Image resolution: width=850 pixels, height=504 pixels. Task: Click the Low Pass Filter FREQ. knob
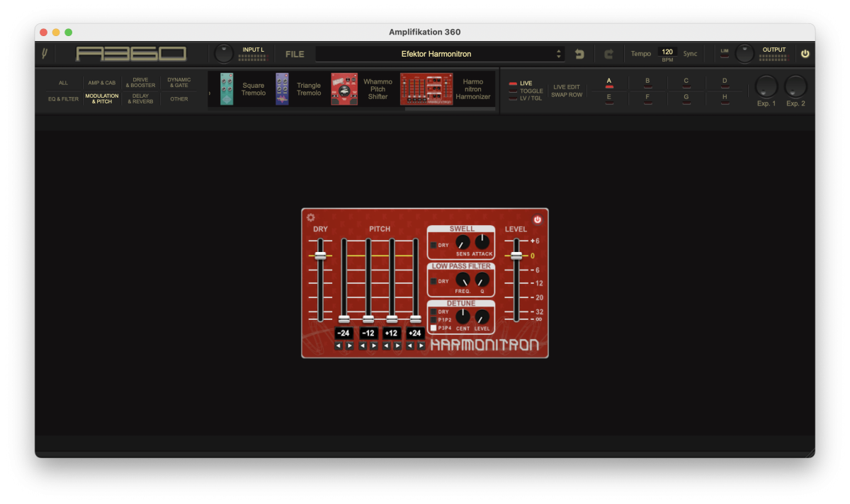point(463,280)
